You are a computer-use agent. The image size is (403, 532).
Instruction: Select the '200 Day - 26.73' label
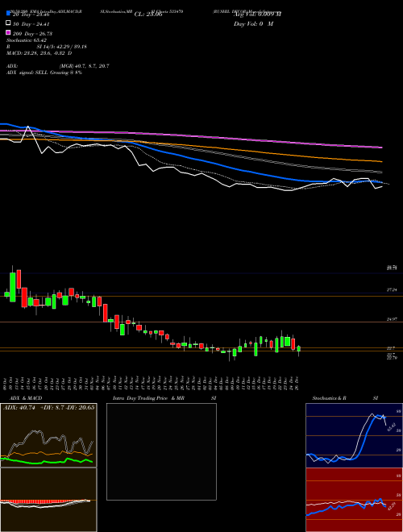click(x=32, y=34)
